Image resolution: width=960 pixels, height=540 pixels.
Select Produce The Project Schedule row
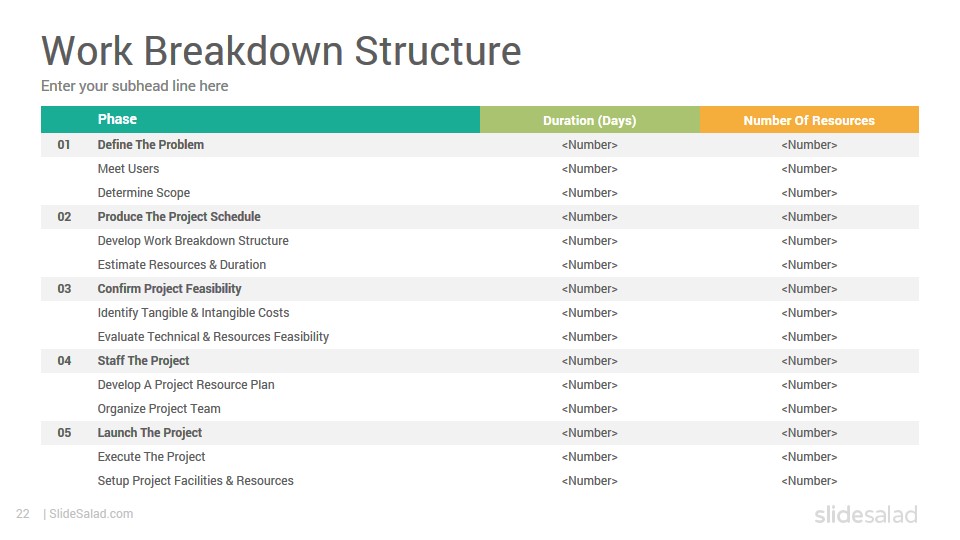point(480,217)
